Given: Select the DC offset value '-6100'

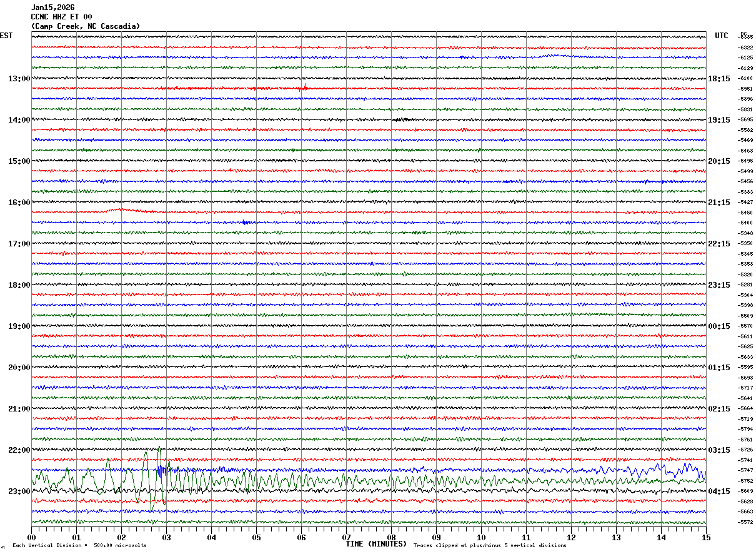Looking at the screenshot, I should coord(745,79).
